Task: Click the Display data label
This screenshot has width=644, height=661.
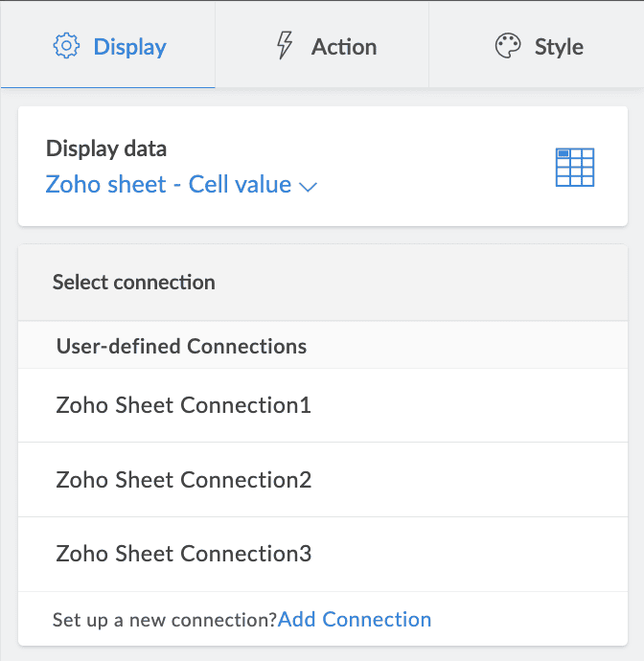Action: 106,148
